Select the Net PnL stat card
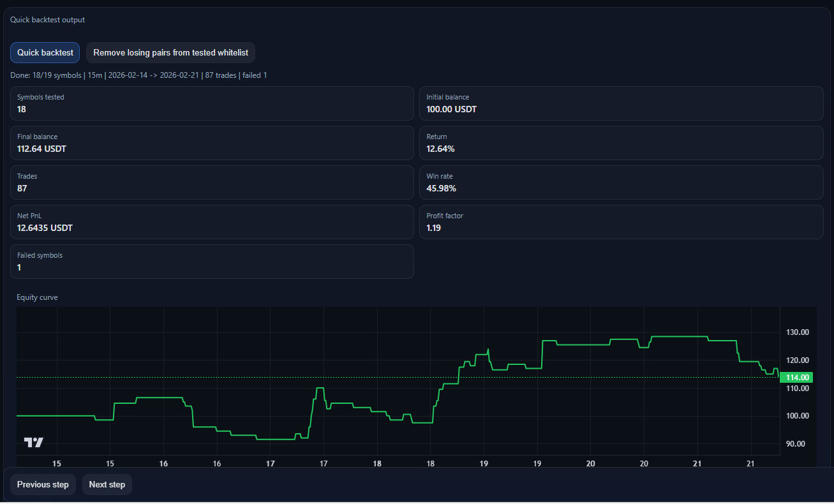The width and height of the screenshot is (834, 504). tap(212, 222)
